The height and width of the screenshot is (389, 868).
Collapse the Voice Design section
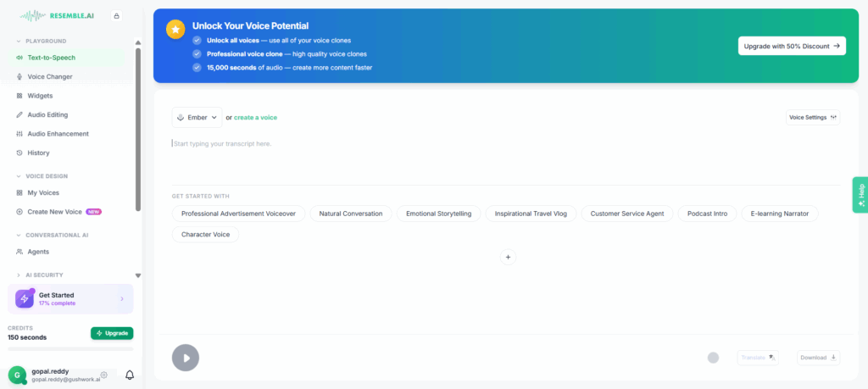(19, 176)
